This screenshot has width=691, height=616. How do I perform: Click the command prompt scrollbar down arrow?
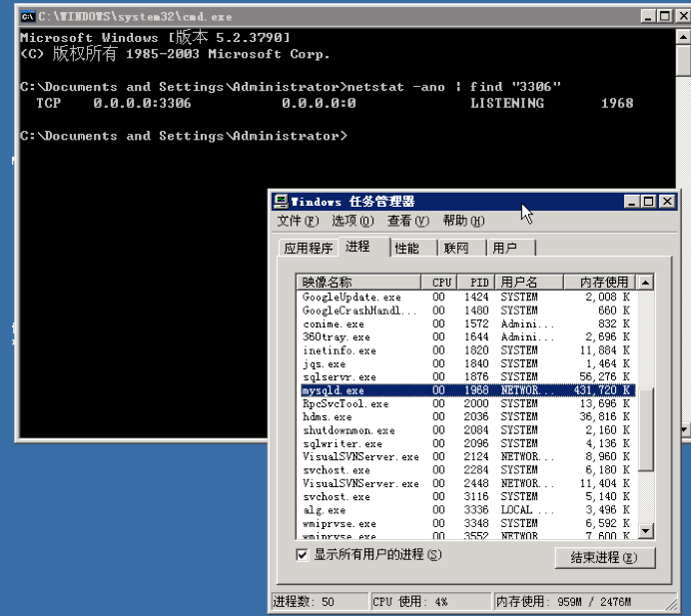pos(683,428)
